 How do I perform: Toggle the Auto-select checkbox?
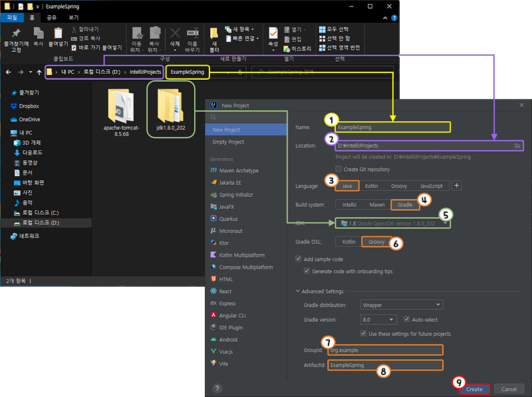point(406,319)
